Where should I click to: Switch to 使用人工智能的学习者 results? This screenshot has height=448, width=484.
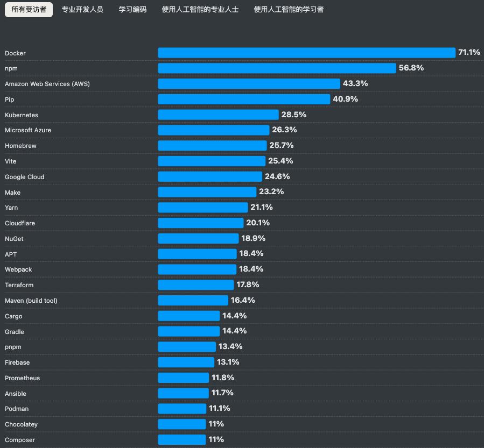click(x=282, y=9)
